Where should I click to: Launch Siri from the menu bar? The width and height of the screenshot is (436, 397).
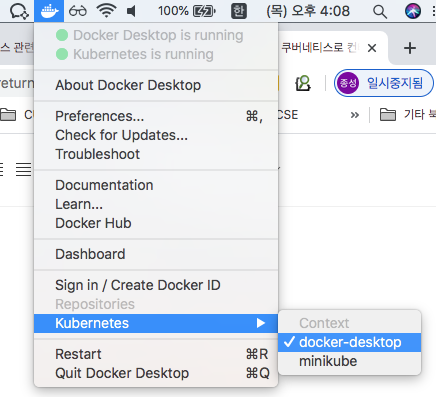point(413,11)
